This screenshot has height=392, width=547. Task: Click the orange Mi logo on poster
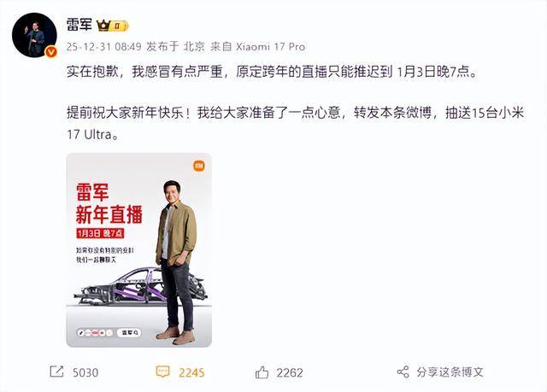199,166
